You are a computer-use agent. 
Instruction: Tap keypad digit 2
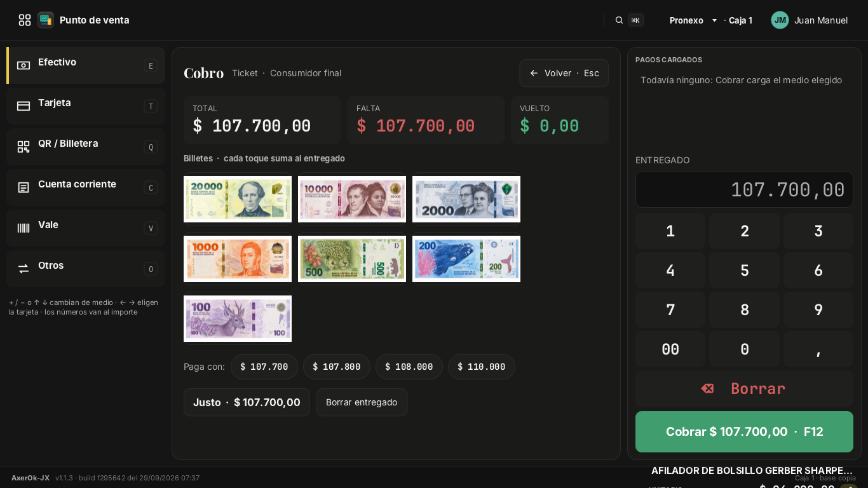(x=744, y=231)
